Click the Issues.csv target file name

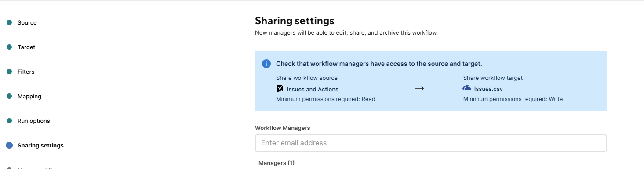point(488,89)
